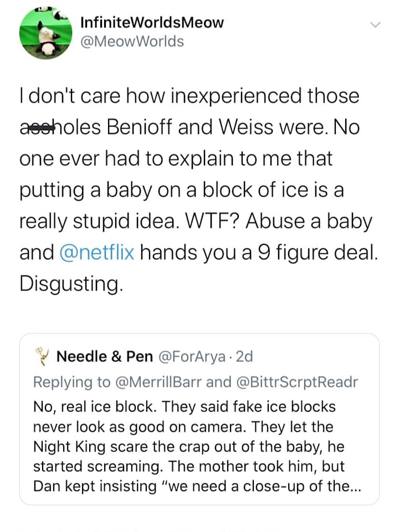Open the Needle & Pen author name
Viewport: 399px width, 532px height.
click(x=105, y=357)
